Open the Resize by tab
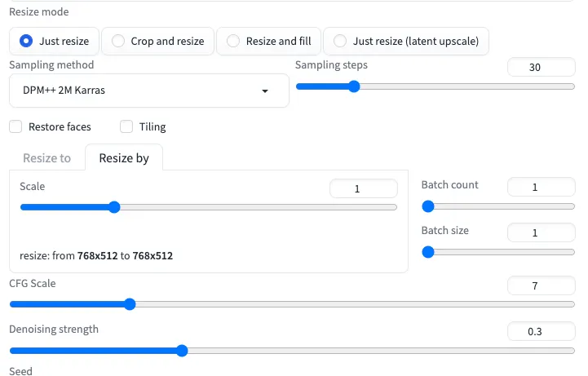 click(x=124, y=158)
